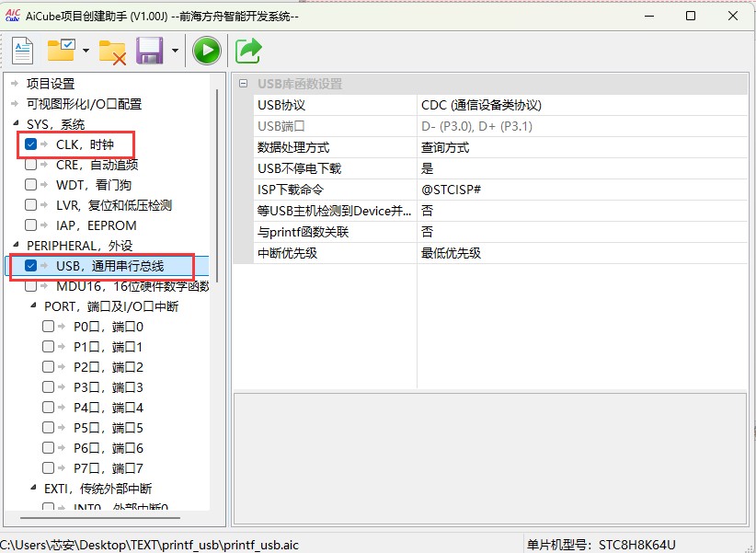Run code generation with green play icon
The image size is (756, 553).
point(207,51)
